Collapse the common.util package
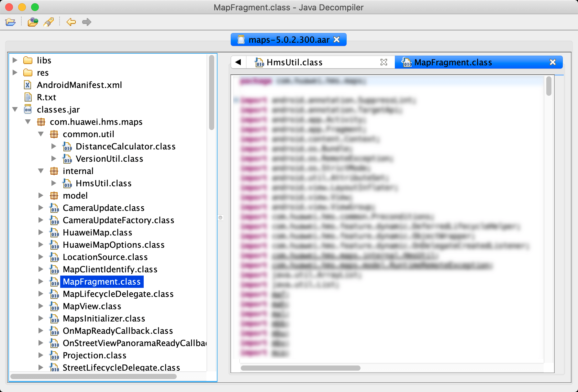578x392 pixels. tap(41, 134)
